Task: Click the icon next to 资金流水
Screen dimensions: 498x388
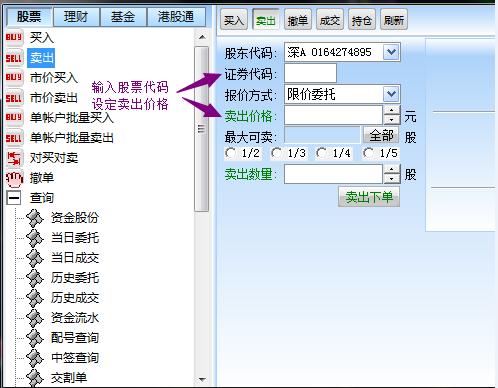Action: coord(35,318)
